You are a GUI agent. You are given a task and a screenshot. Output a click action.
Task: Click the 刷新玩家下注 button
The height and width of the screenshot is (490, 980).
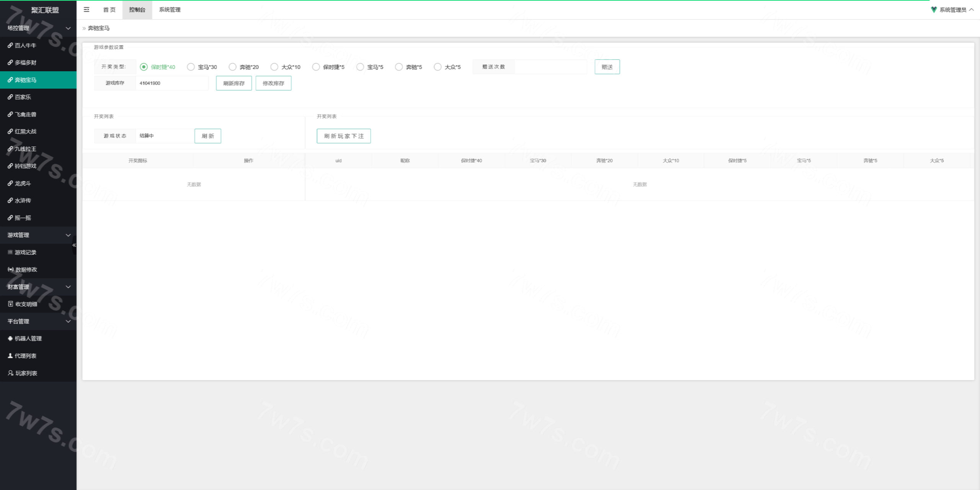click(343, 136)
